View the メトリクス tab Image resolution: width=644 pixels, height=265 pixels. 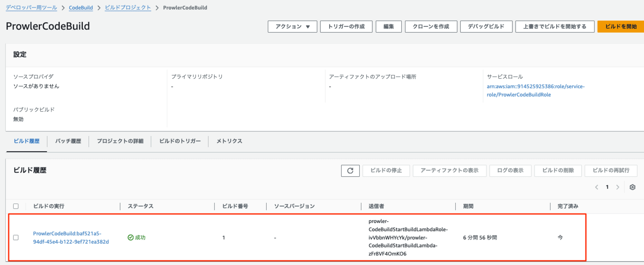point(229,141)
